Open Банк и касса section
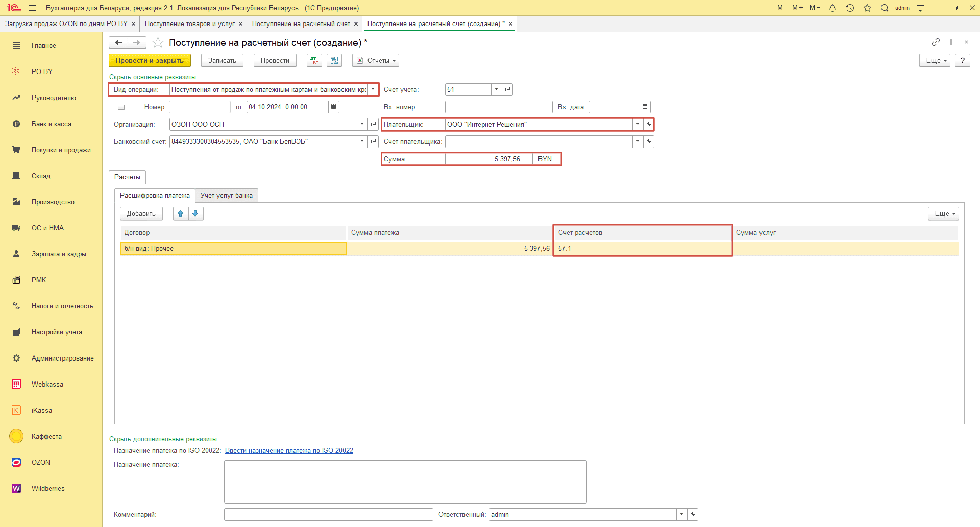 (51, 124)
